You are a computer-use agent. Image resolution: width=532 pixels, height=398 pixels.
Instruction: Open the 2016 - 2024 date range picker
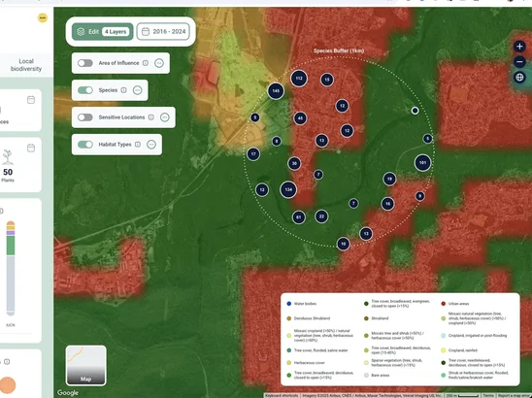point(163,32)
